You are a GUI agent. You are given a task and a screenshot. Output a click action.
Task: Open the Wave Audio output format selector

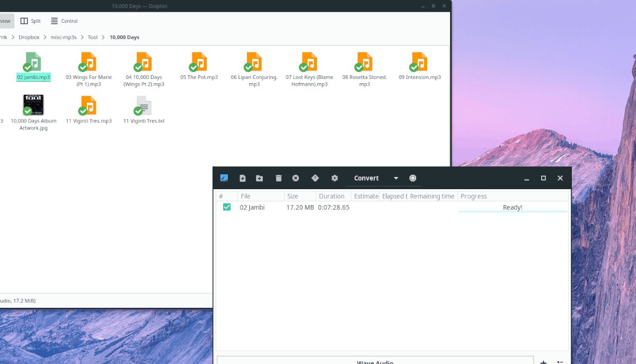click(375, 361)
